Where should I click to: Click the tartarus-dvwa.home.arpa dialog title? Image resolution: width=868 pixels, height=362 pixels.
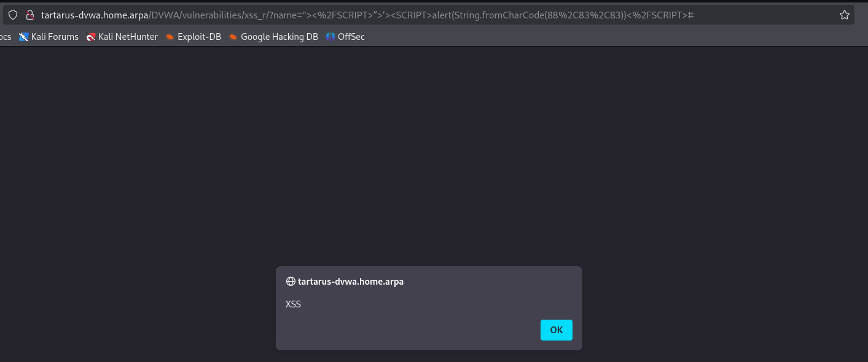tap(350, 282)
